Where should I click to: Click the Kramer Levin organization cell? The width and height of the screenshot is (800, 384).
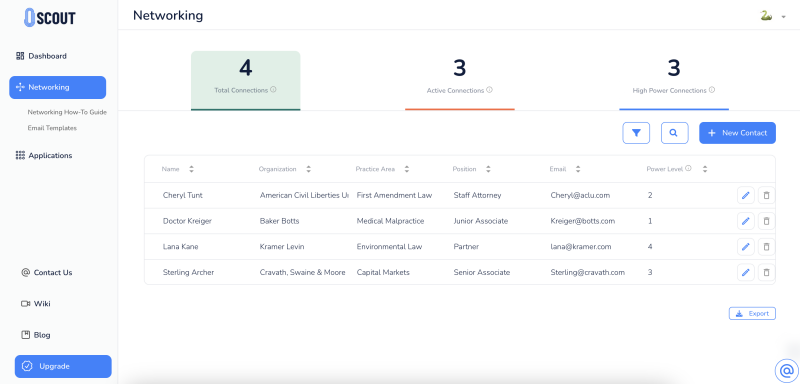pyautogui.click(x=282, y=247)
